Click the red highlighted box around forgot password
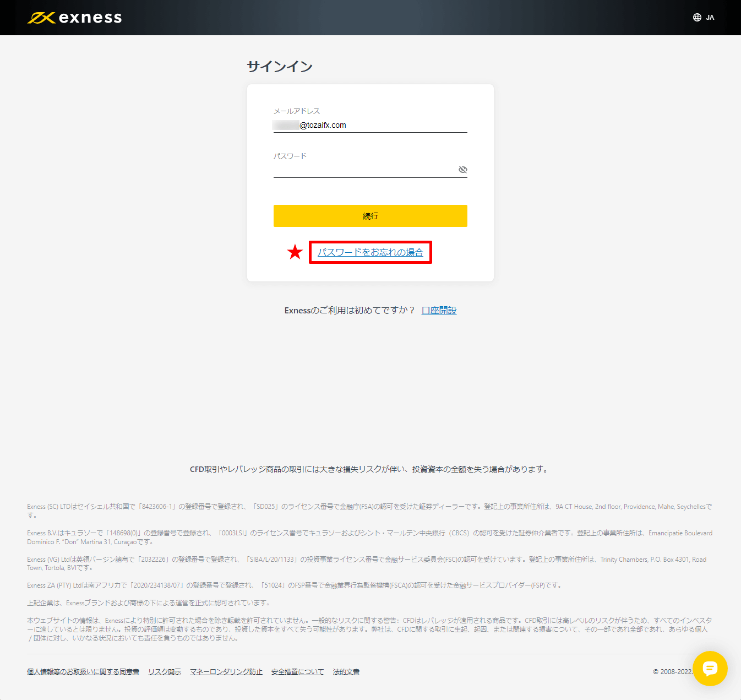The width and height of the screenshot is (741, 700). (x=370, y=252)
